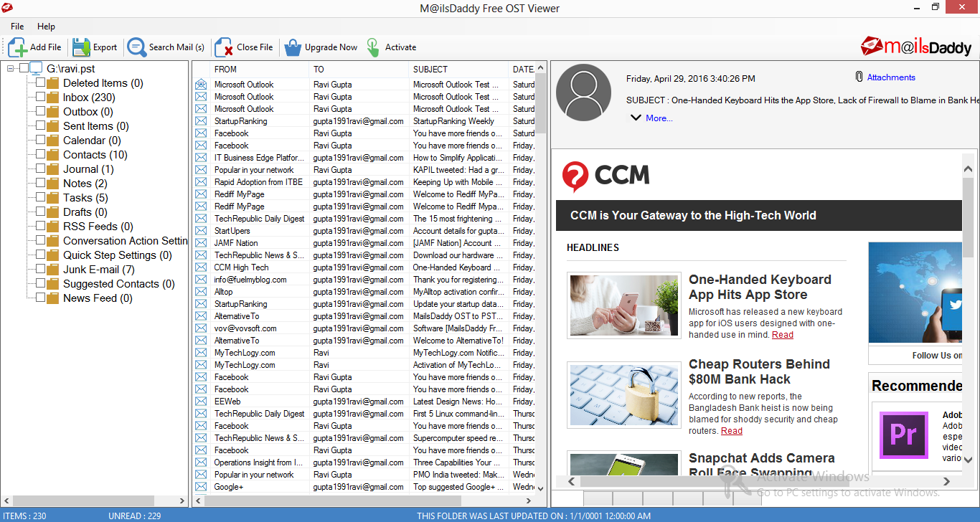
Task: Click the Inbox folder icon
Action: point(52,98)
